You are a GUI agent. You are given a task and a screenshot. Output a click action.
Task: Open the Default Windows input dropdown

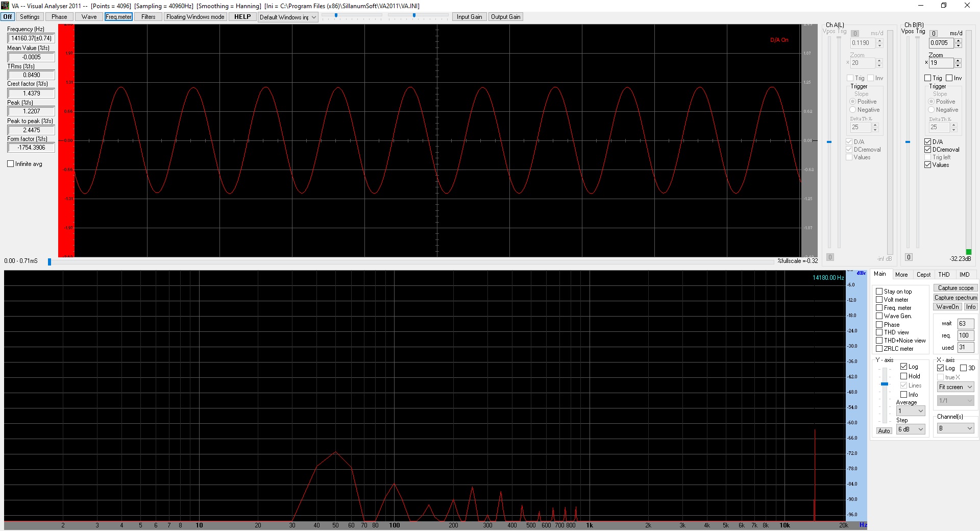288,17
